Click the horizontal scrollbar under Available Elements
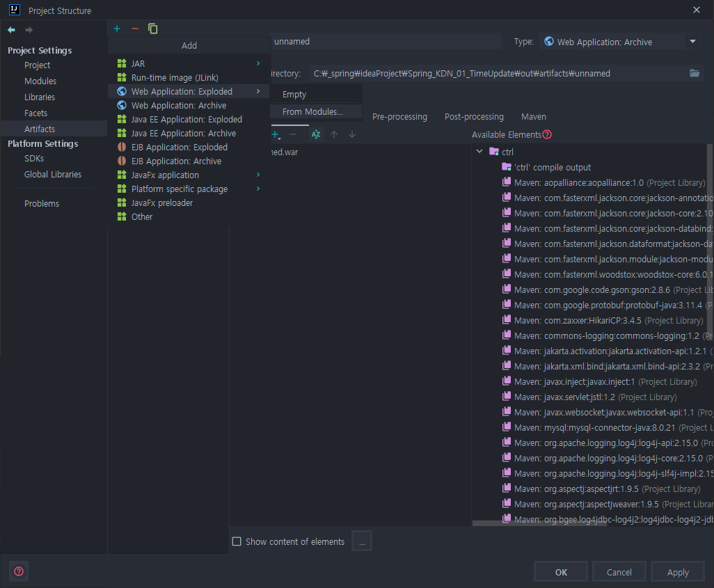The height and width of the screenshot is (588, 714). (539, 523)
